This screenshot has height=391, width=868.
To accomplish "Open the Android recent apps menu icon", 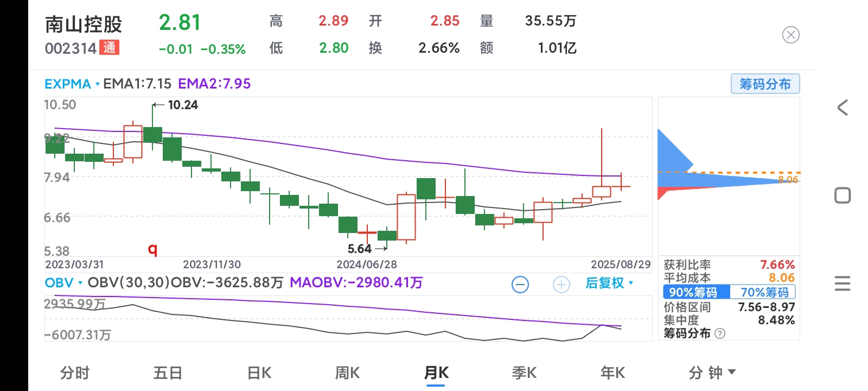I will pyautogui.click(x=843, y=283).
